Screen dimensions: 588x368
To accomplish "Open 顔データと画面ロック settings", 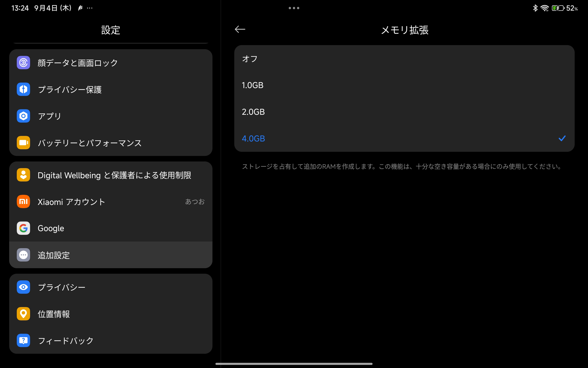I will (x=111, y=63).
